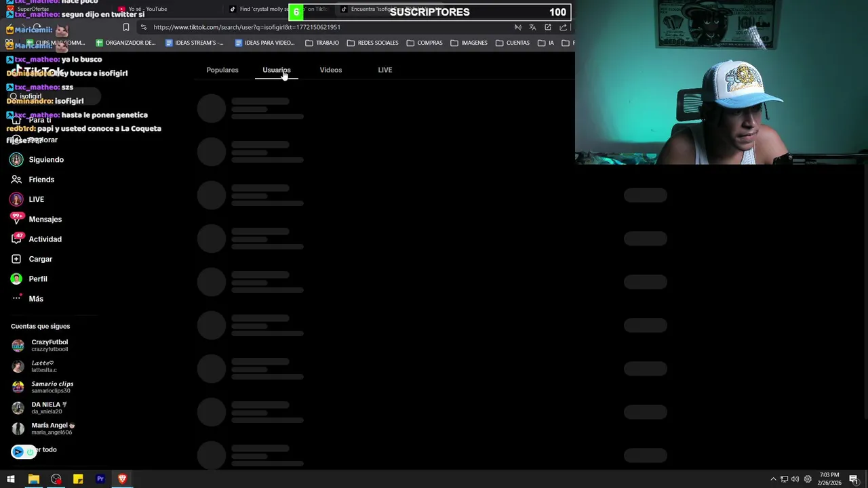Click the browser address bar URL

tap(247, 27)
